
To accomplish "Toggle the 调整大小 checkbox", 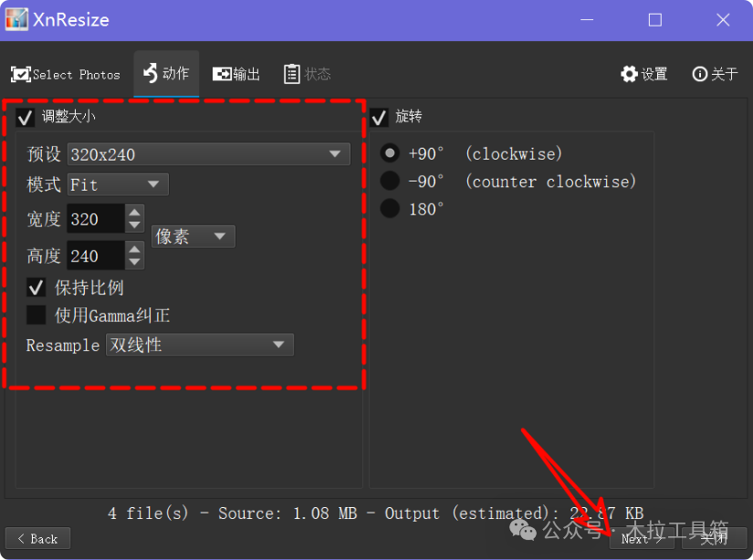I will coord(26,118).
